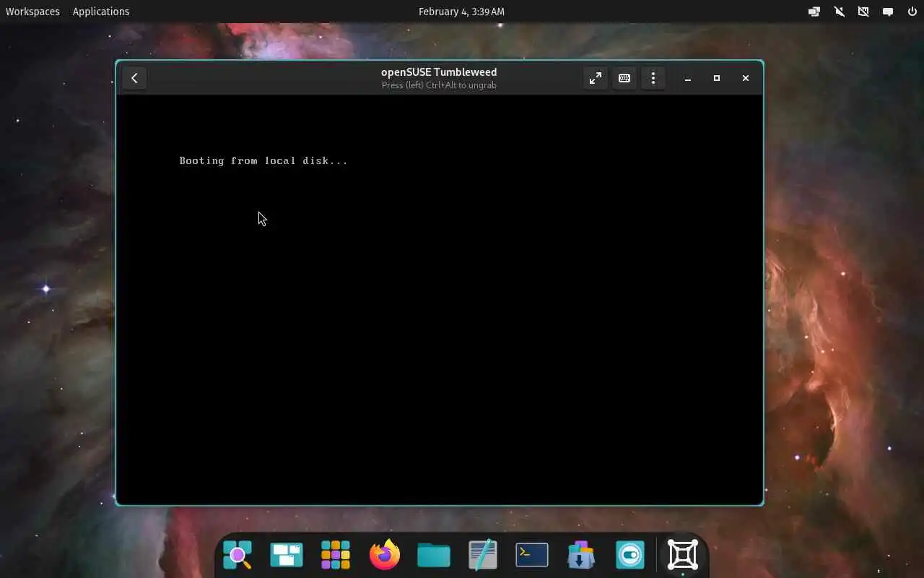Open the display/tiling tray icon
924x578 pixels.
pyautogui.click(x=814, y=12)
